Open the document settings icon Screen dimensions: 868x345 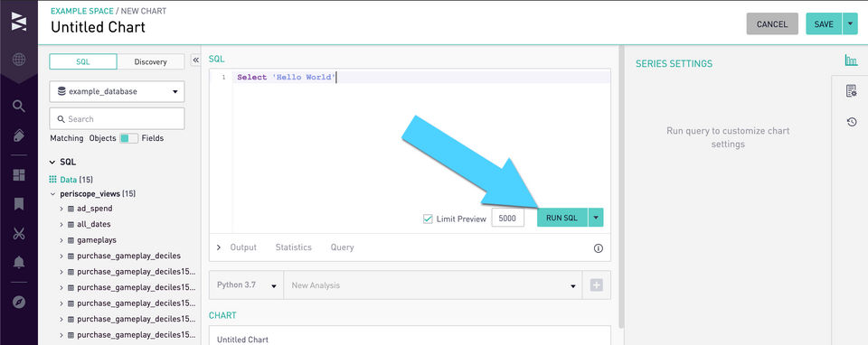click(x=852, y=91)
